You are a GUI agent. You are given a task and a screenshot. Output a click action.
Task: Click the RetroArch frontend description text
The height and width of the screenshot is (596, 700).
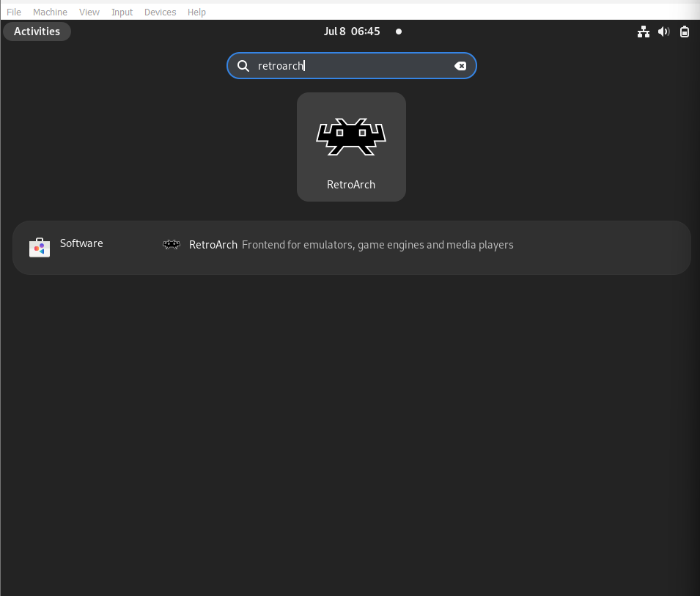pyautogui.click(x=377, y=245)
